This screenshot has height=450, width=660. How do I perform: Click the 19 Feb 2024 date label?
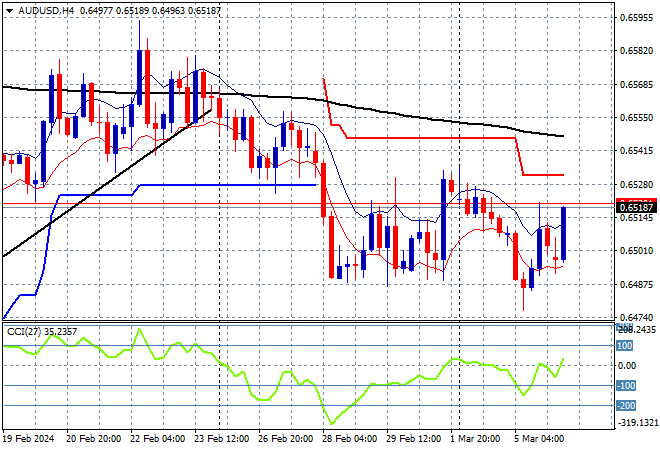tap(30, 439)
